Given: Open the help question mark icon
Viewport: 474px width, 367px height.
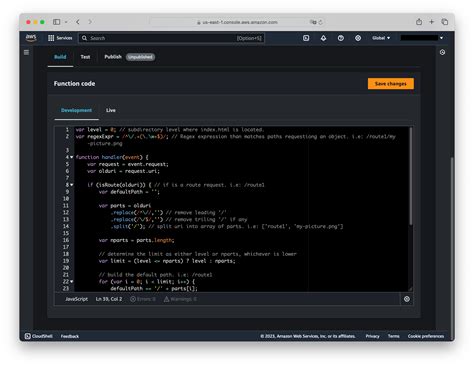Looking at the screenshot, I should 341,38.
